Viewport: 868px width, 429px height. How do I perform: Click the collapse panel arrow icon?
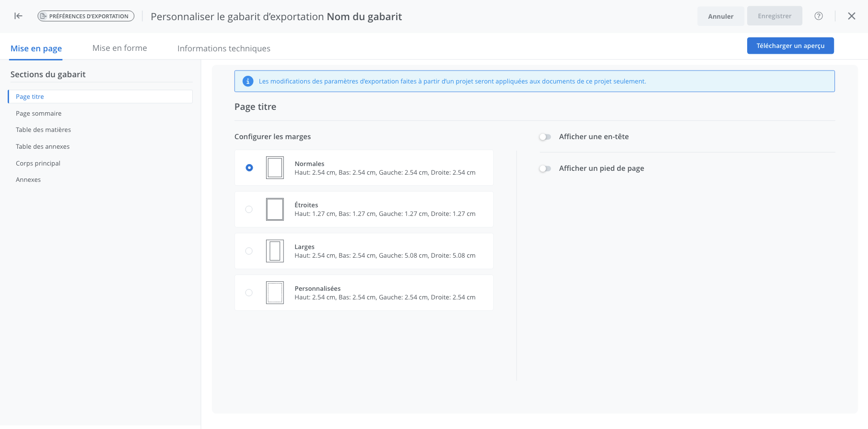[x=18, y=16]
